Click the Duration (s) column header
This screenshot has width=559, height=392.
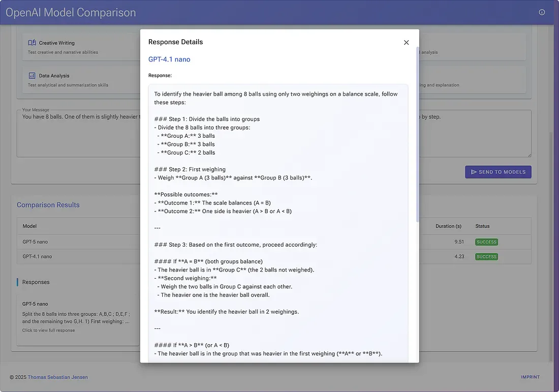pos(448,226)
